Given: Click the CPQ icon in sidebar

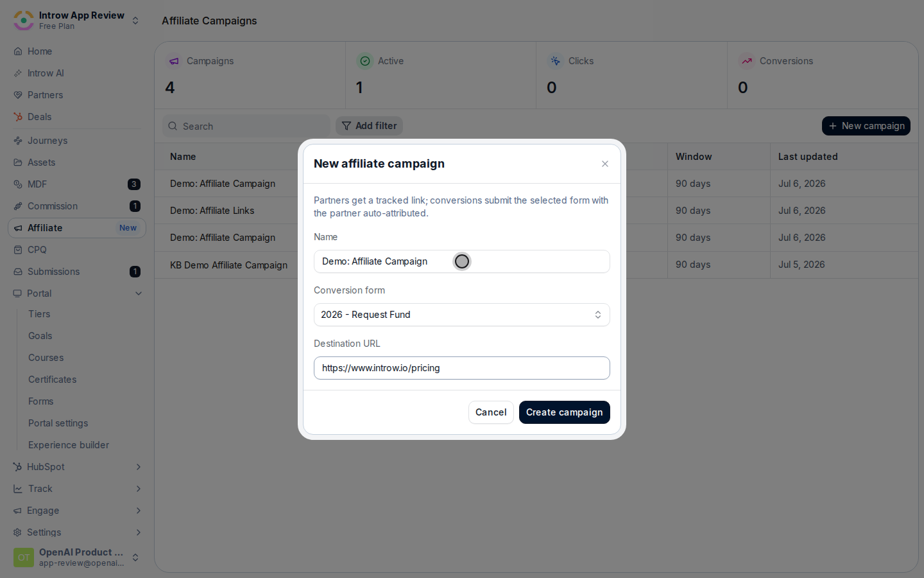Looking at the screenshot, I should click(18, 250).
